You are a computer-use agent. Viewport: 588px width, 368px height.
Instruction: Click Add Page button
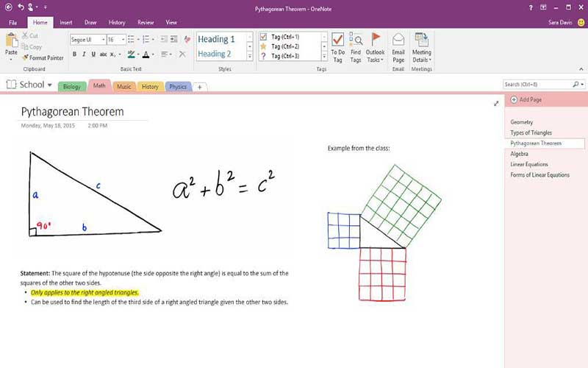click(526, 99)
